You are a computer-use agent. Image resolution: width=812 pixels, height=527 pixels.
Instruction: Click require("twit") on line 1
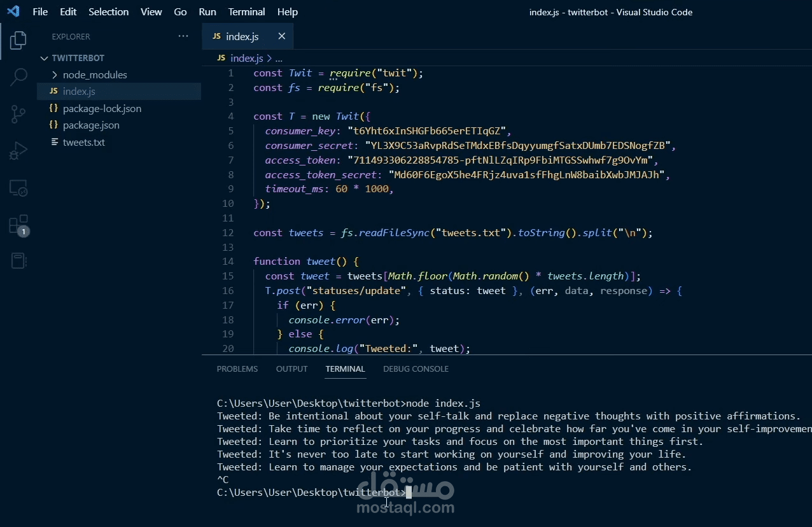pos(374,73)
